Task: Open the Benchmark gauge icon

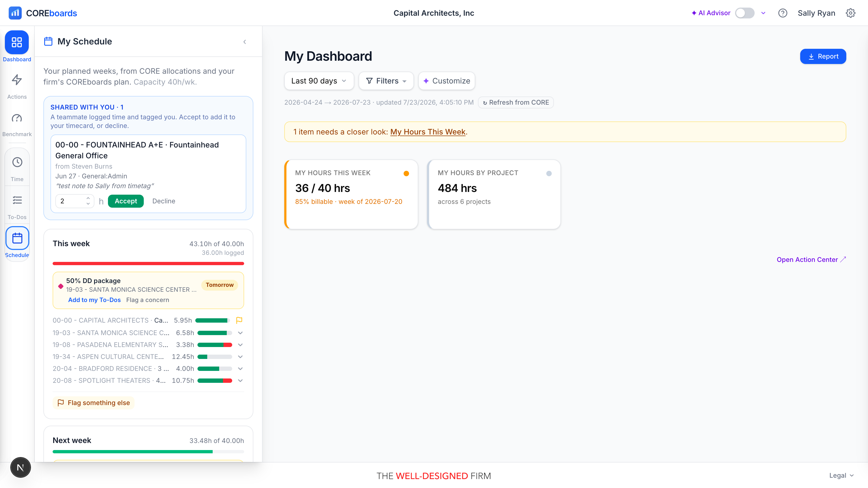Action: [17, 118]
